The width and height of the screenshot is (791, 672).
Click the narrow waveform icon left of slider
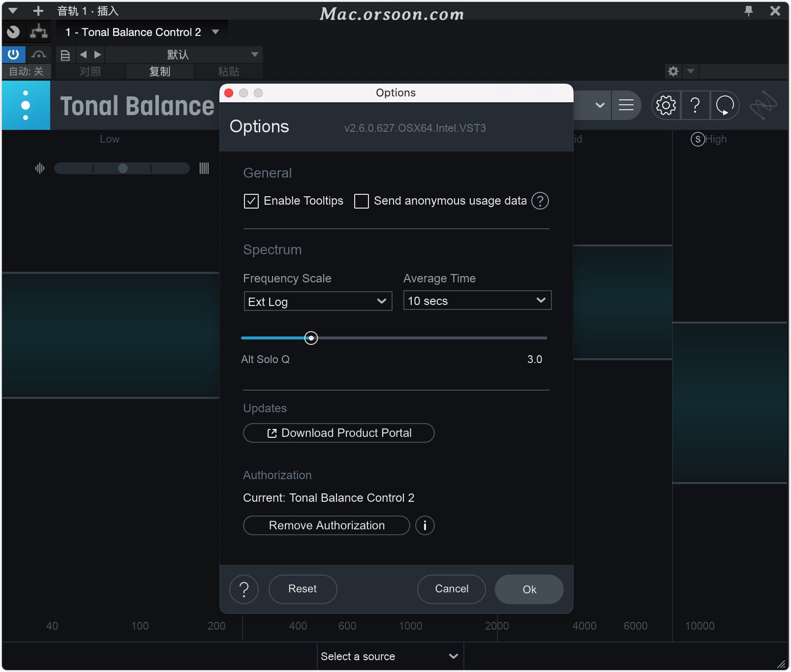40,169
